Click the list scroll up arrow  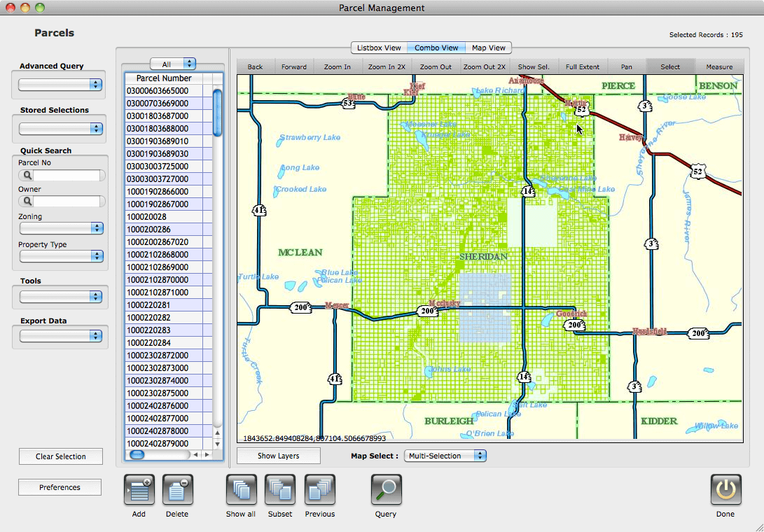[x=217, y=433]
